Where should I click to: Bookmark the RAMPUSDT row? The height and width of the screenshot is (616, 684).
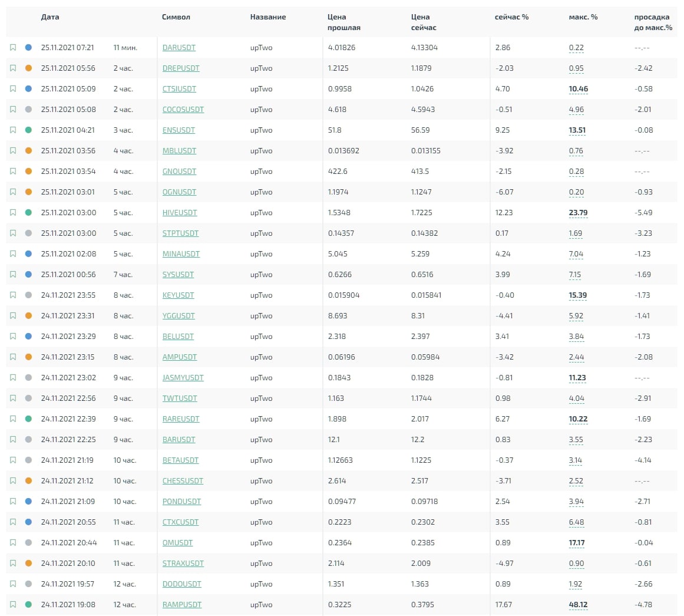[x=13, y=605]
